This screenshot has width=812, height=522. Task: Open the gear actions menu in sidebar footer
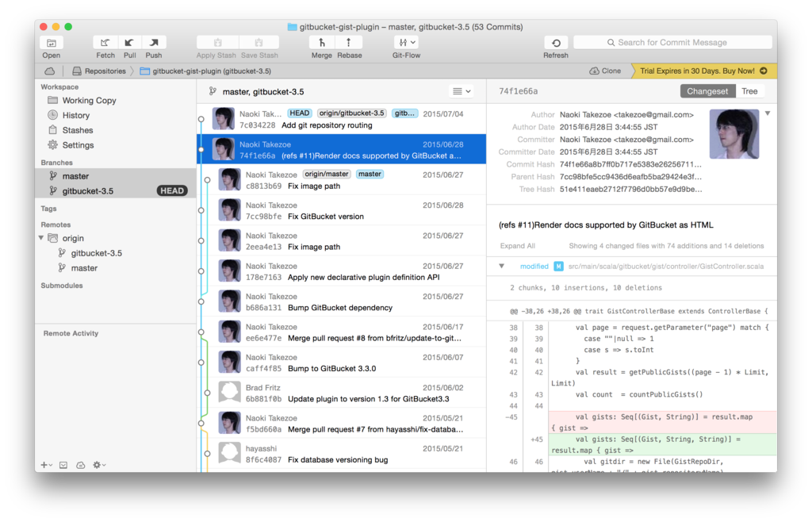[x=99, y=465]
